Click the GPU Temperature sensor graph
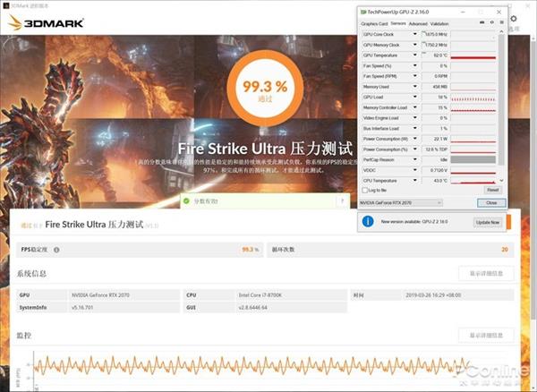 point(473,55)
